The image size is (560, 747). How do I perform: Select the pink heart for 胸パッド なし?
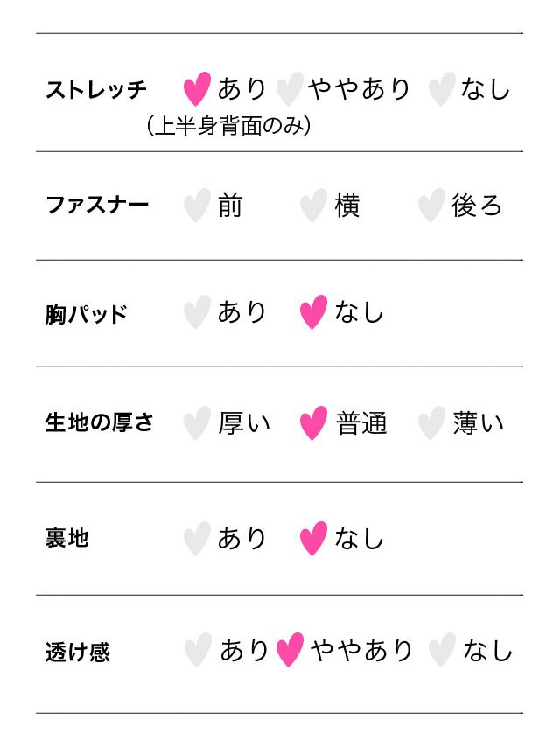[x=313, y=312]
